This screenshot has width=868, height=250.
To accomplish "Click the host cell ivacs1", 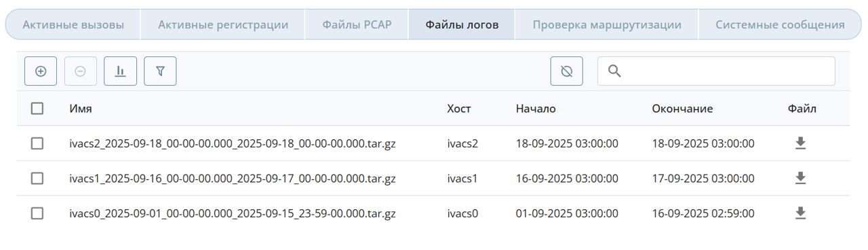I will 462,179.
